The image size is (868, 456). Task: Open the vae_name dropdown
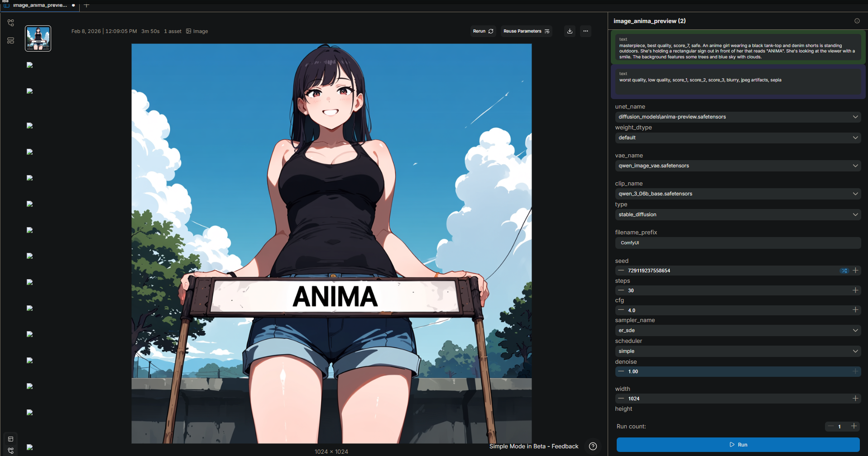738,166
